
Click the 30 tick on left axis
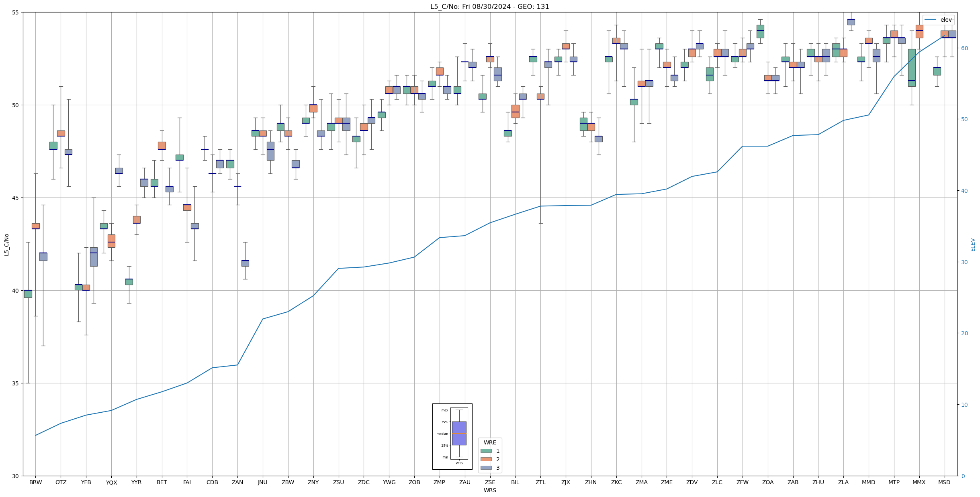tap(15, 476)
